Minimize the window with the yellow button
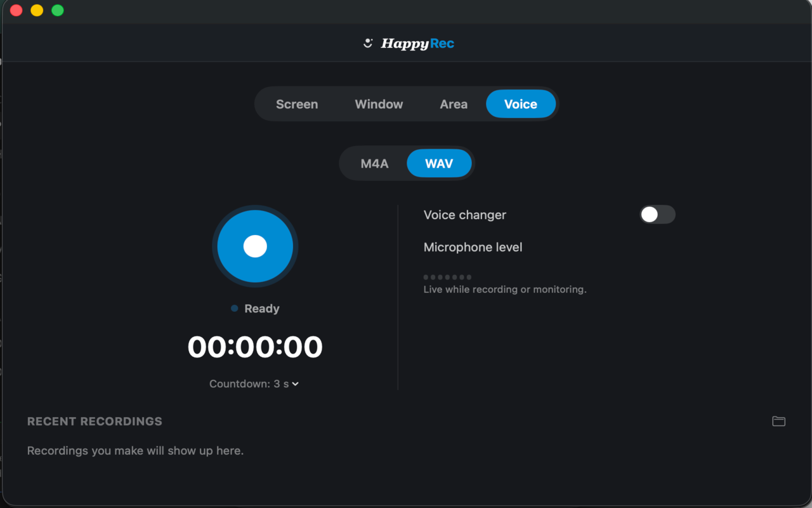This screenshot has width=812, height=508. 37,10
